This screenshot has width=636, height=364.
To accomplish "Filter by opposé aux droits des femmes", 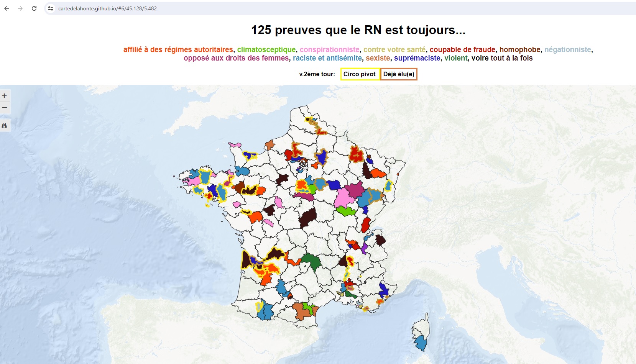I will point(236,58).
